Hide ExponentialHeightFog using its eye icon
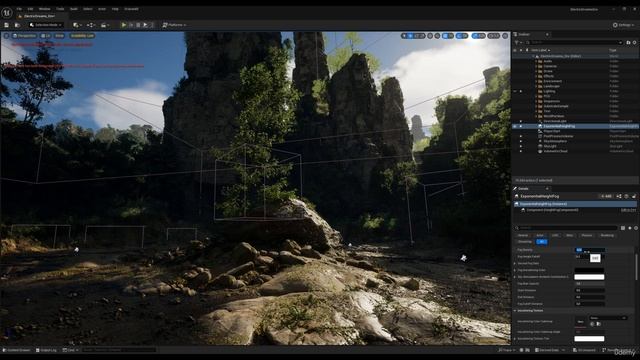Image resolution: width=640 pixels, height=360 pixels. point(515,127)
